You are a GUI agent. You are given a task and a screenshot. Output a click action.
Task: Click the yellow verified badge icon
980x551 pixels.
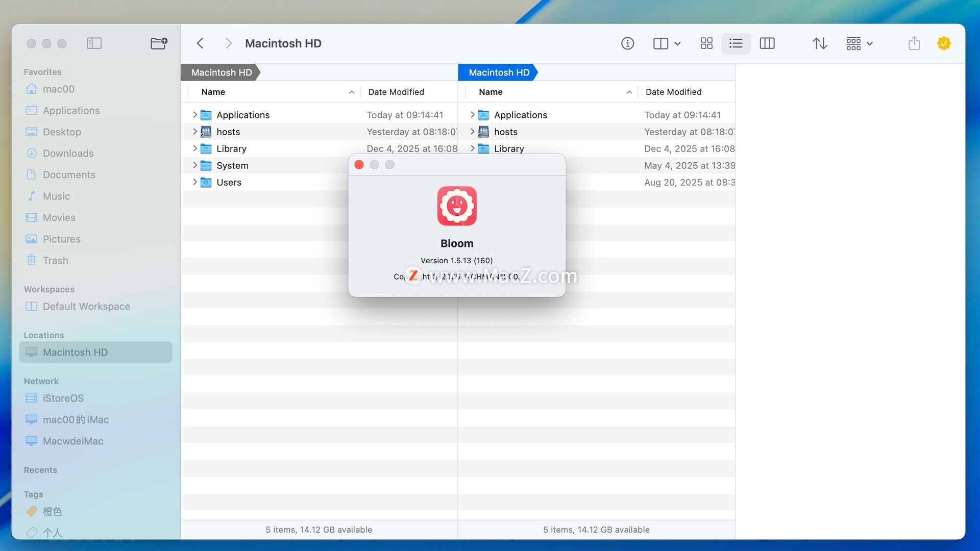[x=944, y=43]
